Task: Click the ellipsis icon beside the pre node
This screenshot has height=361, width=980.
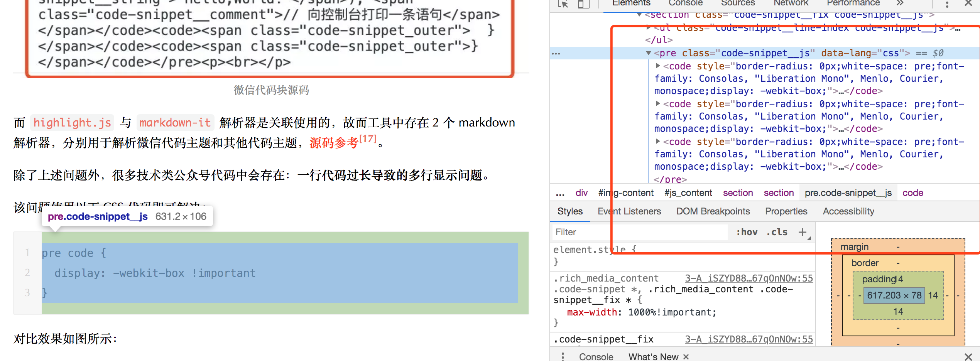Action: 556,53
